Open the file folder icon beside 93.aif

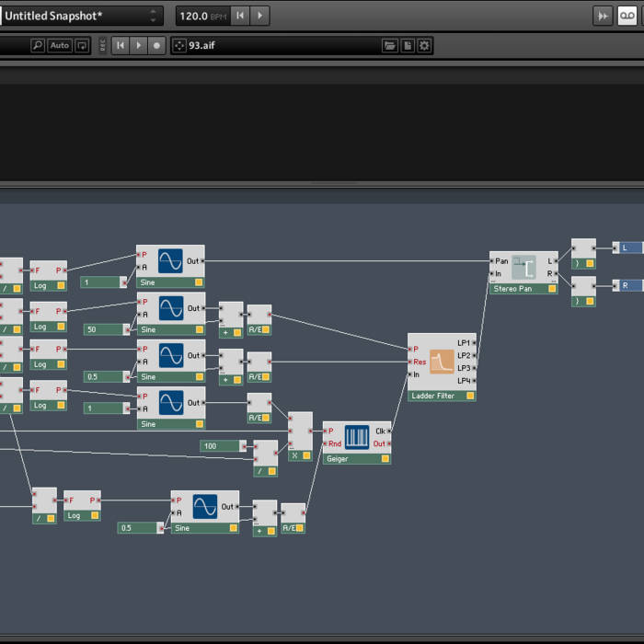[389, 45]
